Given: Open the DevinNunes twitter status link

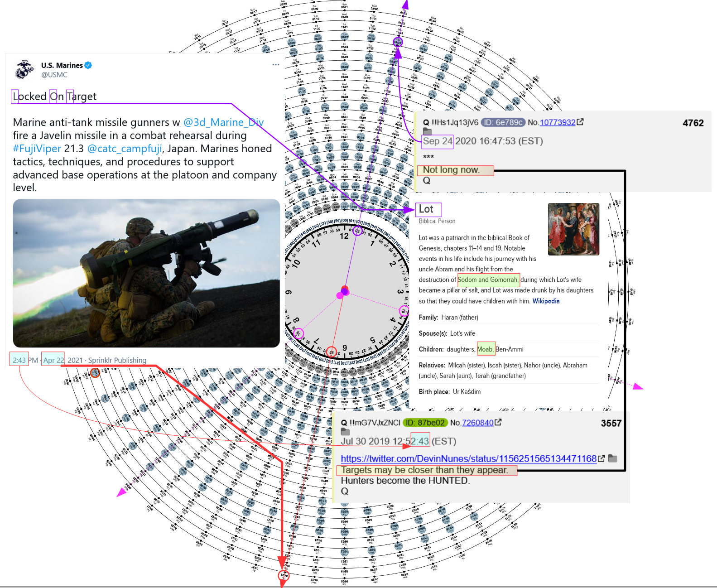Looking at the screenshot, I should (x=469, y=459).
